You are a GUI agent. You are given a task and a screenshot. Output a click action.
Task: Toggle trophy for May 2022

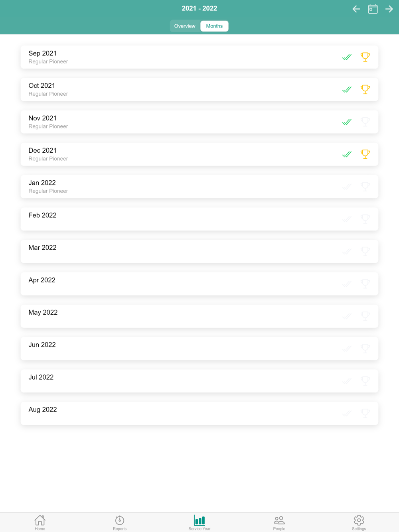pos(365,316)
